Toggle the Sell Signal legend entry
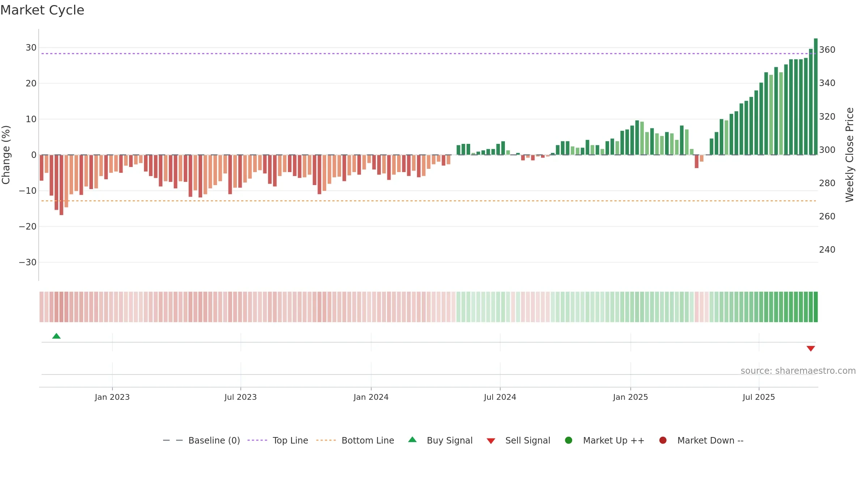 pos(518,440)
